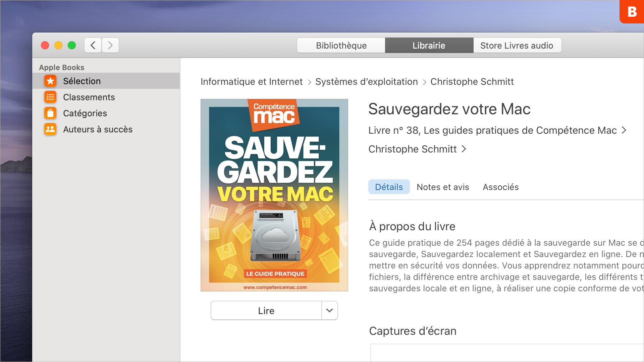Image resolution: width=644 pixels, height=362 pixels.
Task: Click the Lire button
Action: (x=266, y=310)
